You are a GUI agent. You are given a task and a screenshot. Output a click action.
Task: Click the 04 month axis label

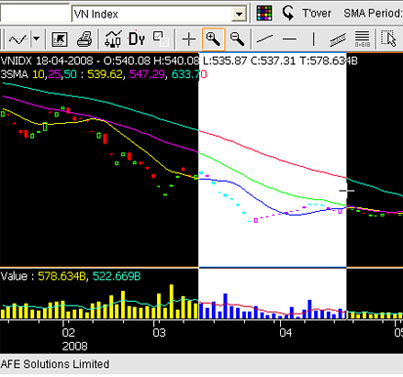(x=286, y=333)
